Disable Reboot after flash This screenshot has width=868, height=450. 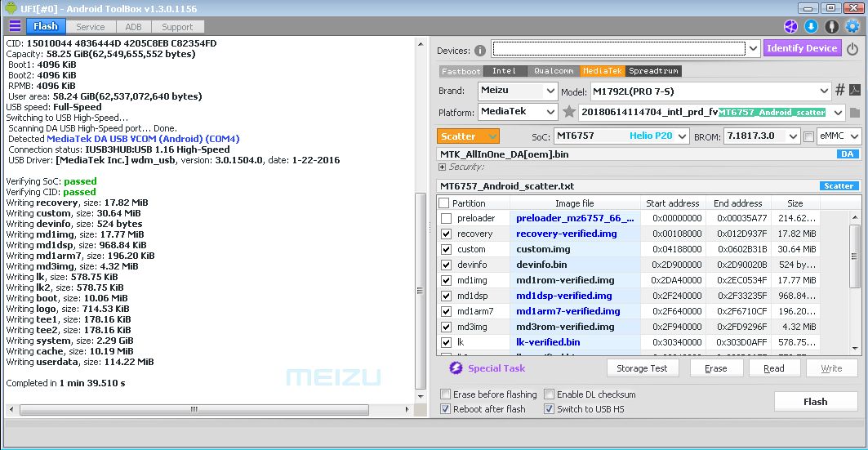pos(445,409)
